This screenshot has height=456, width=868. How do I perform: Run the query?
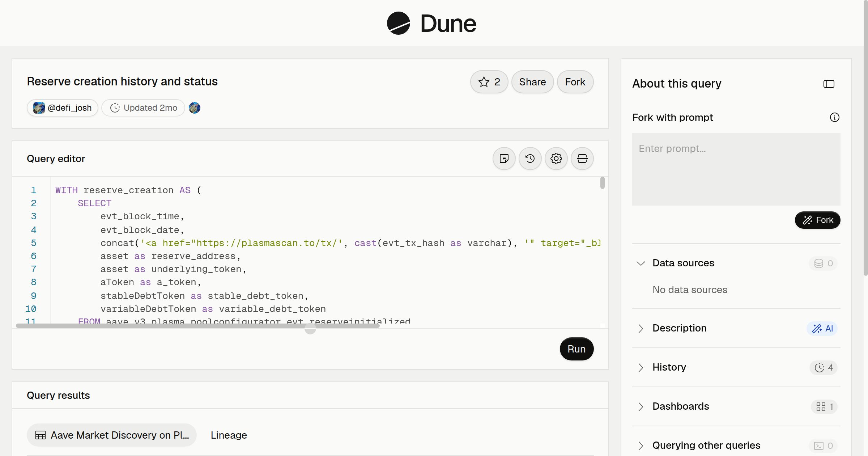pos(576,349)
